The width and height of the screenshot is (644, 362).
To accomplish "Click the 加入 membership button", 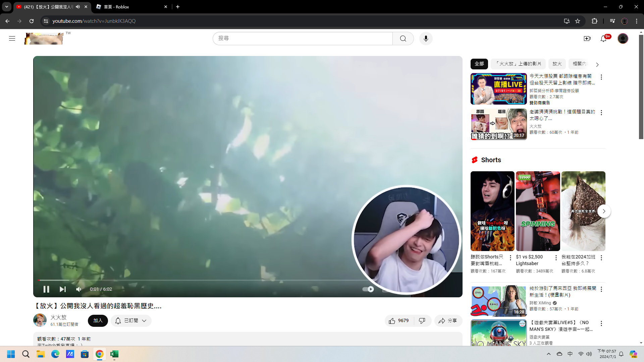I will [98, 321].
